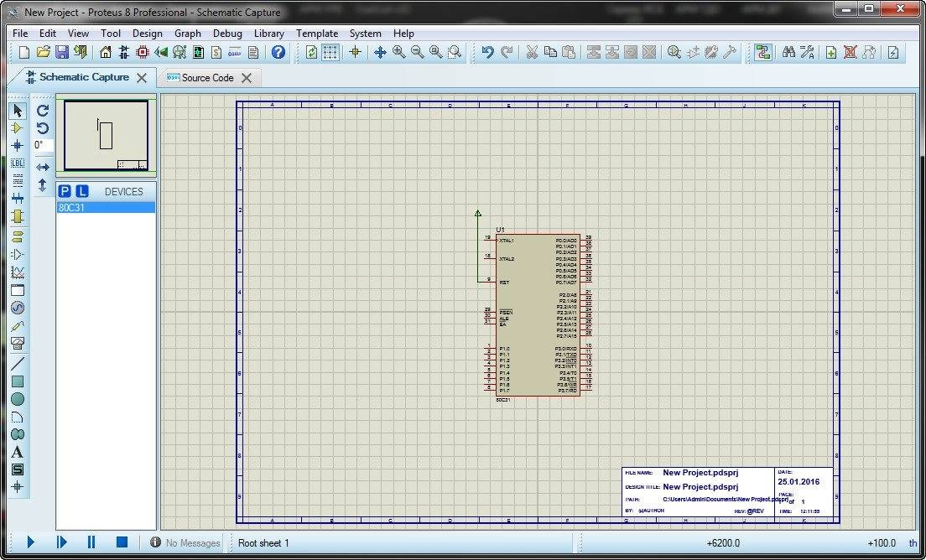Viewport: 926px width, 560px height.
Task: Zoom in with plus magnifier icon
Action: 398,53
